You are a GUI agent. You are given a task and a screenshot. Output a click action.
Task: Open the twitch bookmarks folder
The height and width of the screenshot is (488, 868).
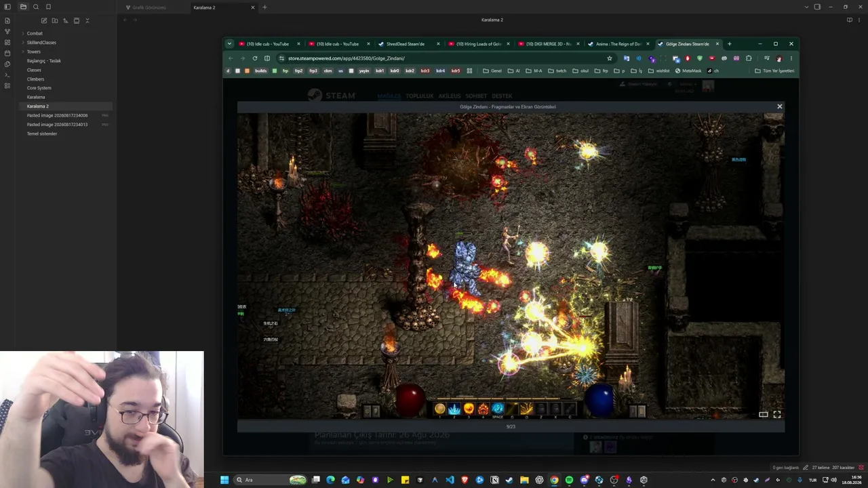coord(557,70)
